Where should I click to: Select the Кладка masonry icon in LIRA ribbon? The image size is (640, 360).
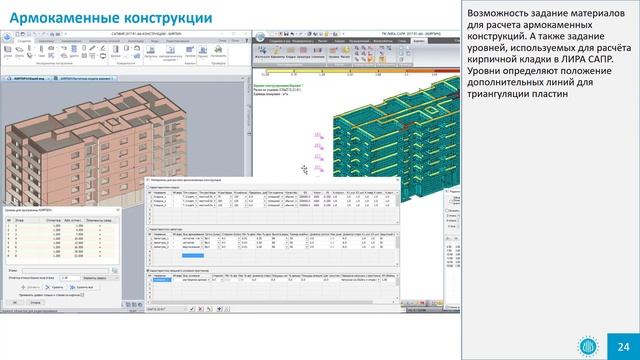click(291, 53)
